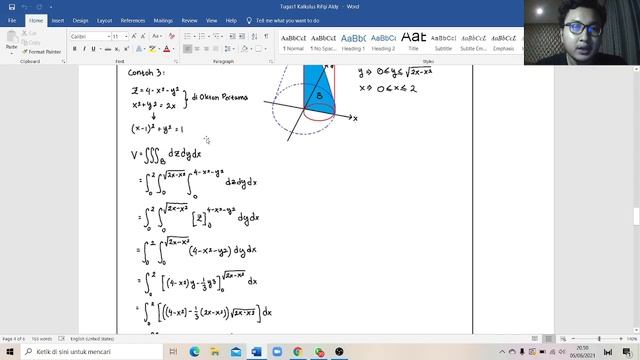Open the Borders dropdown arrow
The height and width of the screenshot is (360, 640).
click(266, 49)
